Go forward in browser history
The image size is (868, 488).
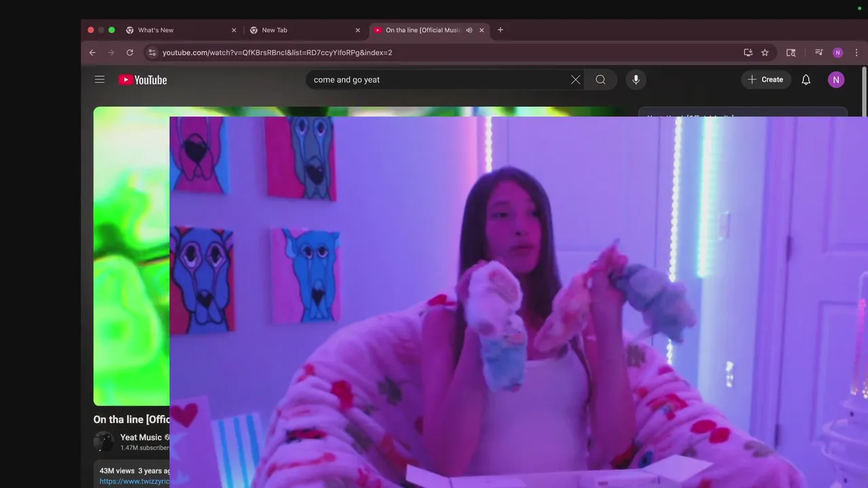(111, 52)
